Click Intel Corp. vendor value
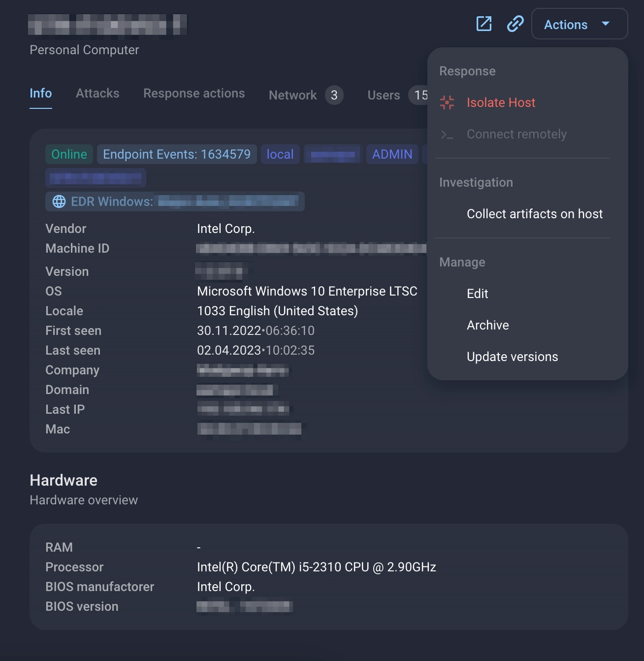The height and width of the screenshot is (661, 644). (x=226, y=229)
